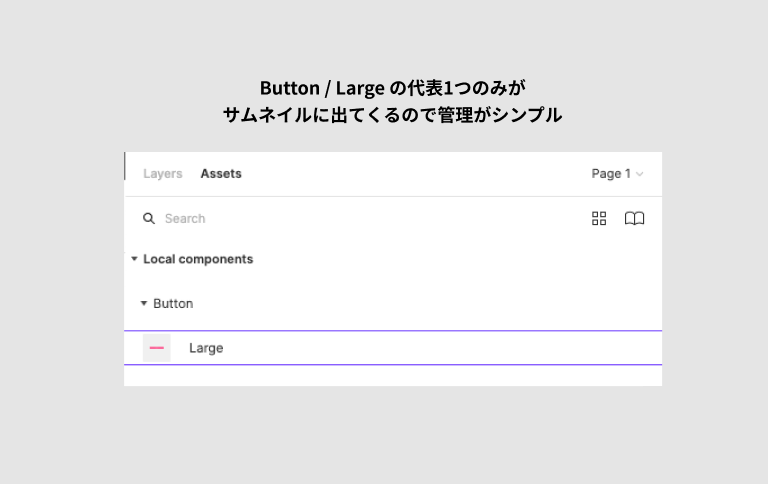Click the dark panel edge beside Layers

[125, 166]
